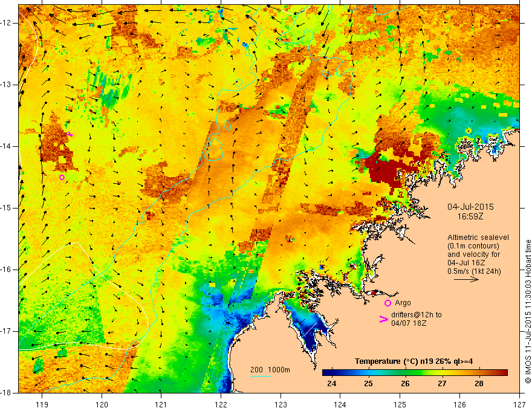This screenshot has height=411, width=532.
Task: Click the temperature color bar at 26
Action: pyautogui.click(x=405, y=373)
